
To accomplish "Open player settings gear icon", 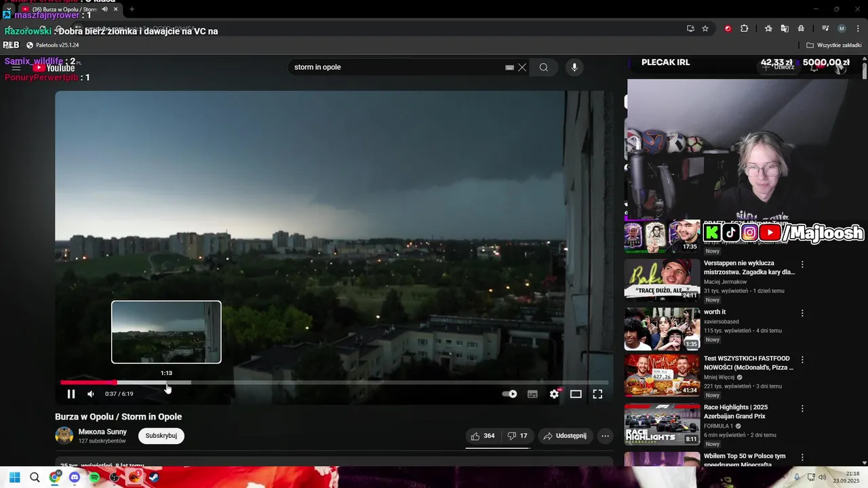I will 554,394.
